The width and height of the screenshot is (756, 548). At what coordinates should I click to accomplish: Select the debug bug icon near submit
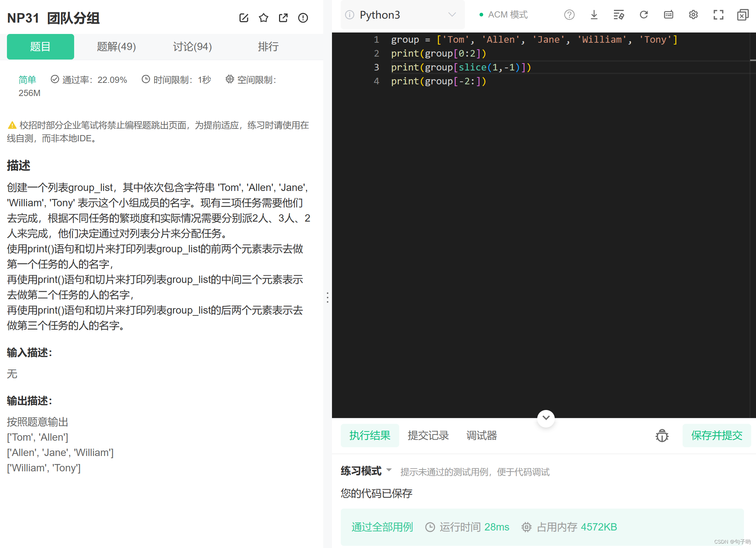(662, 436)
